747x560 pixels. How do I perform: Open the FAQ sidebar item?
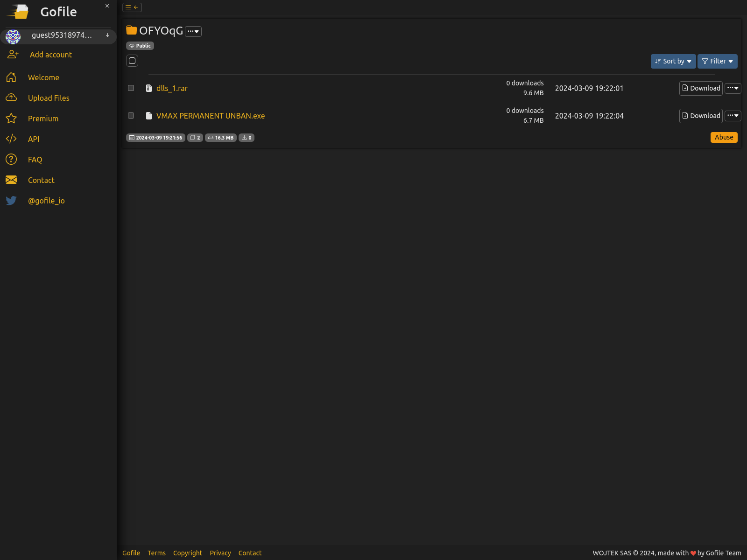tap(35, 160)
